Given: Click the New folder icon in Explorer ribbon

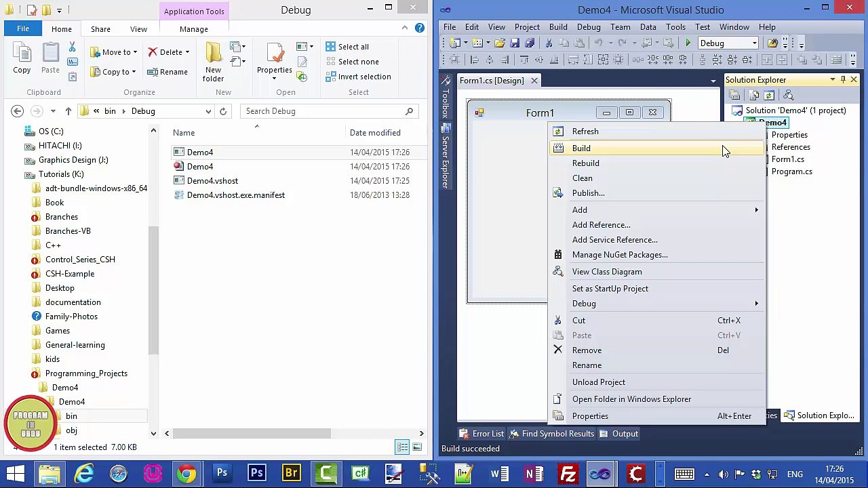Looking at the screenshot, I should (213, 53).
